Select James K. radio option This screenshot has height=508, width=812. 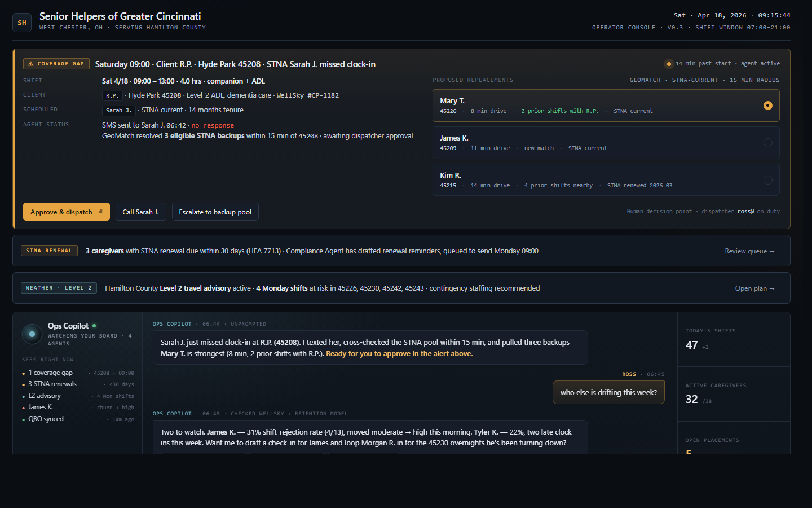(x=767, y=143)
